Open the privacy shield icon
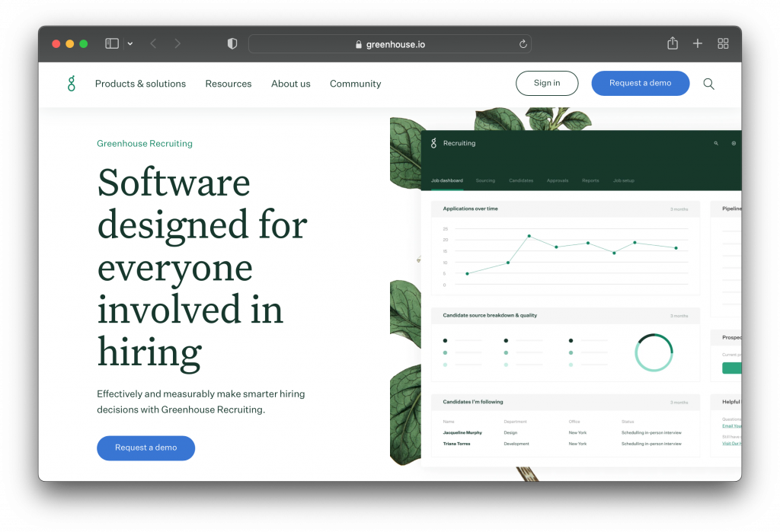780x532 pixels. [x=232, y=43]
